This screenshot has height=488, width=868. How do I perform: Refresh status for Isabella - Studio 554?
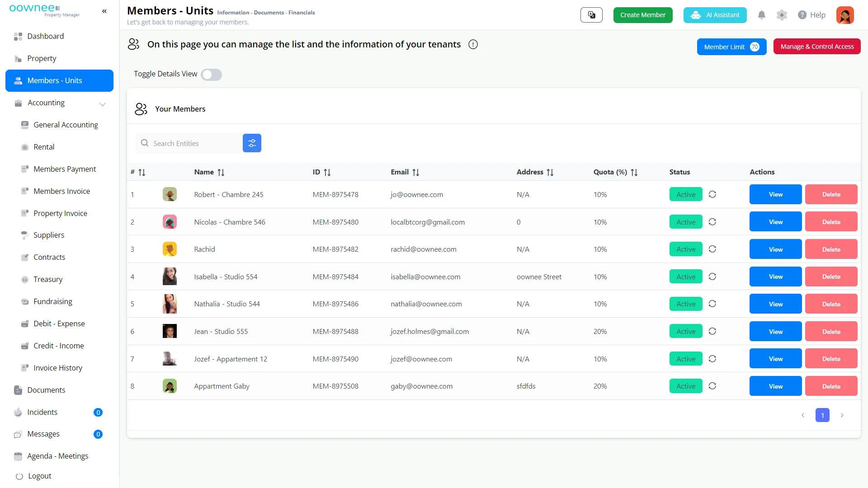(712, 277)
